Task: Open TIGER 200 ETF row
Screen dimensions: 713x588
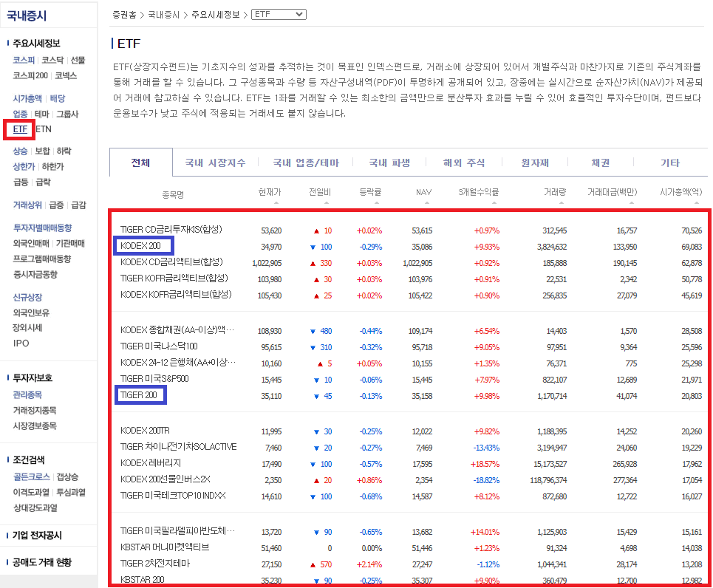Action: (x=139, y=395)
